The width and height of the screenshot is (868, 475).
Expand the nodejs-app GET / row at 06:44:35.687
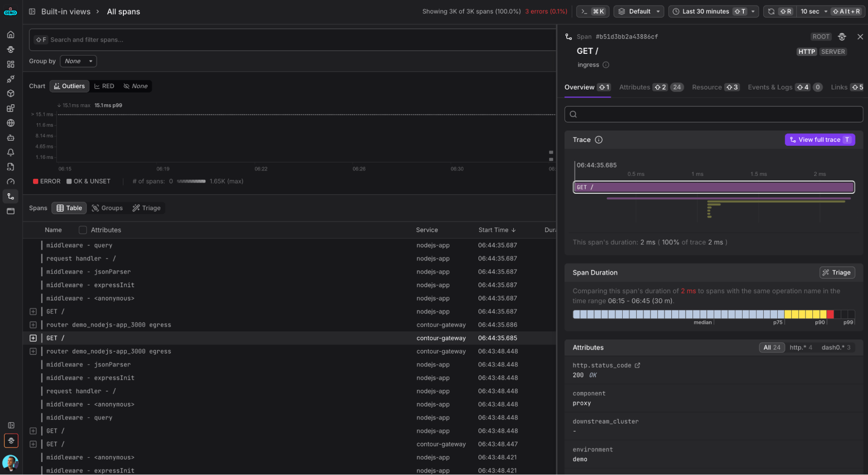[33, 312]
